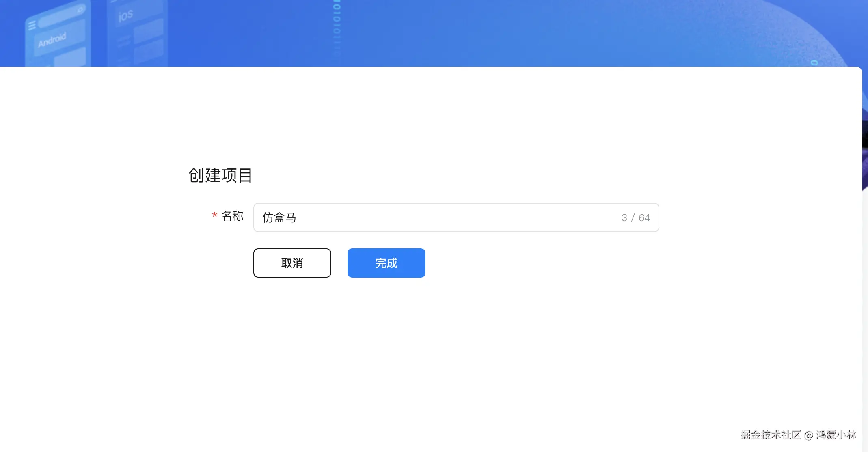Click the hamburger menu icon in the Android mockup
Screen dimensions: 868x452
32,26
